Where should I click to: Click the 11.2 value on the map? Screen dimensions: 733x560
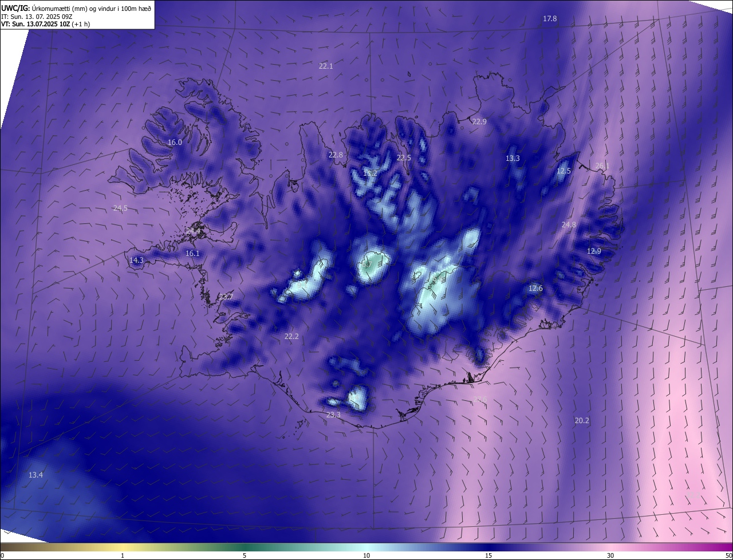coord(370,173)
